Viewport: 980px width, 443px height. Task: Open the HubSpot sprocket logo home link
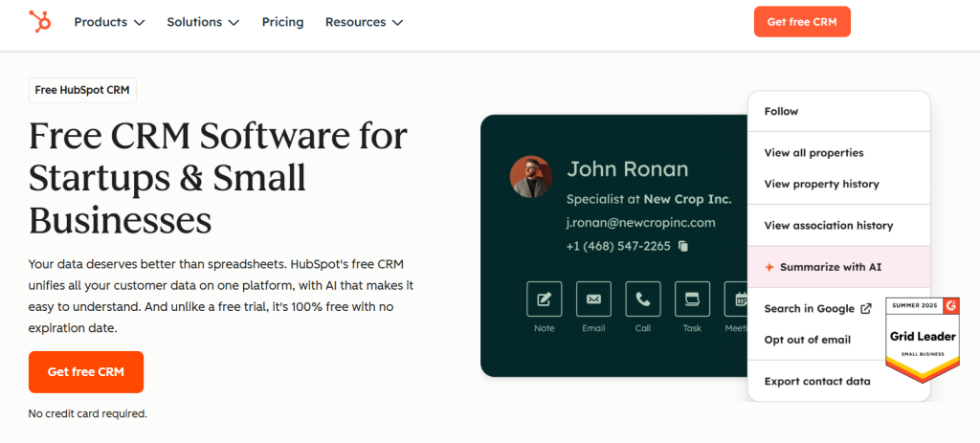[x=40, y=22]
